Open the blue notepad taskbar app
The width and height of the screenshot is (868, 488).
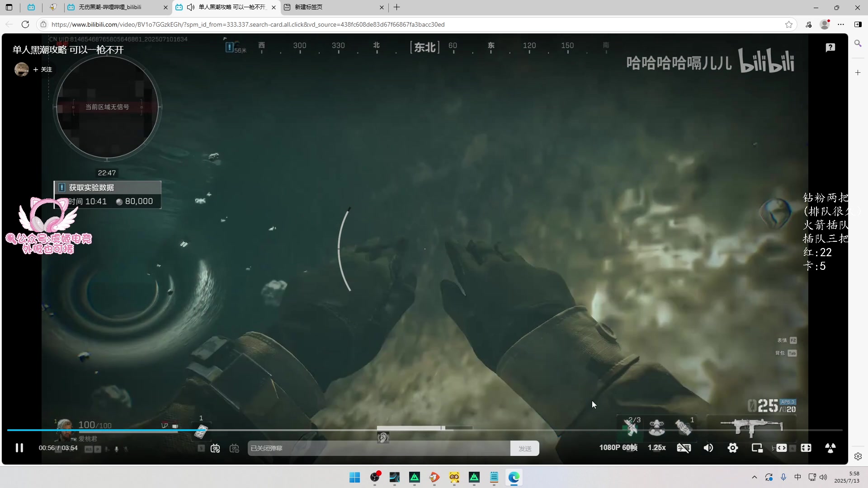click(x=494, y=477)
